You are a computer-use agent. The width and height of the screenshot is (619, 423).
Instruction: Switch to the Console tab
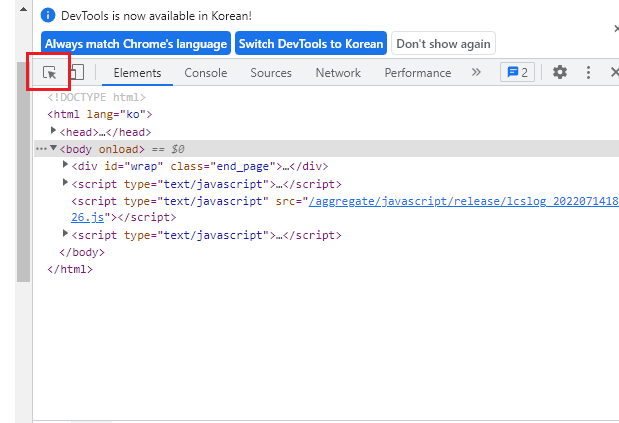click(x=206, y=73)
